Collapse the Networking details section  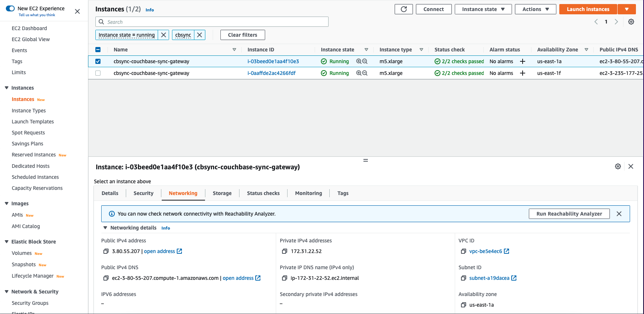pyautogui.click(x=105, y=228)
